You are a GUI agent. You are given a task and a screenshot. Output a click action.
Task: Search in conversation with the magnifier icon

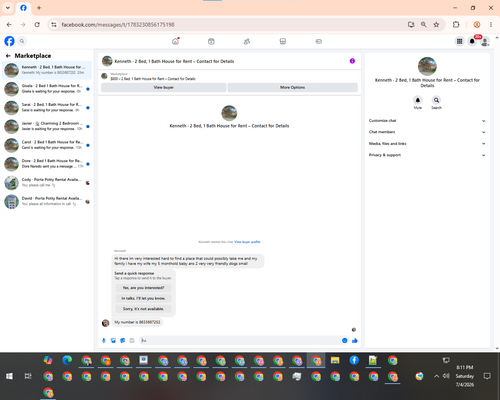click(x=436, y=100)
